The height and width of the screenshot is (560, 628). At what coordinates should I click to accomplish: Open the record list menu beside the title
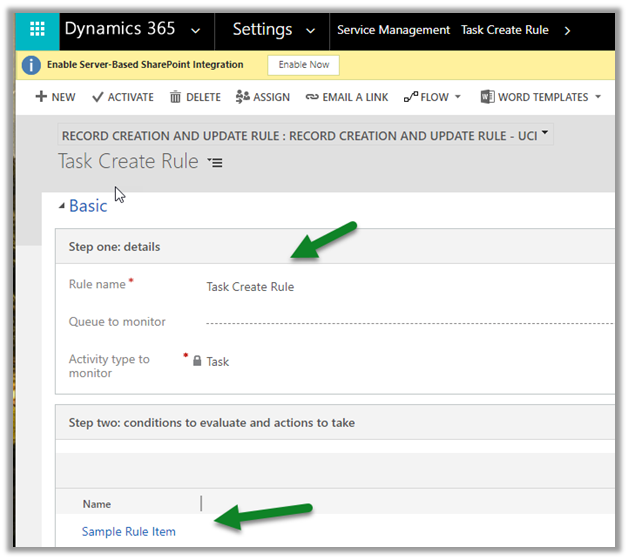(x=215, y=162)
